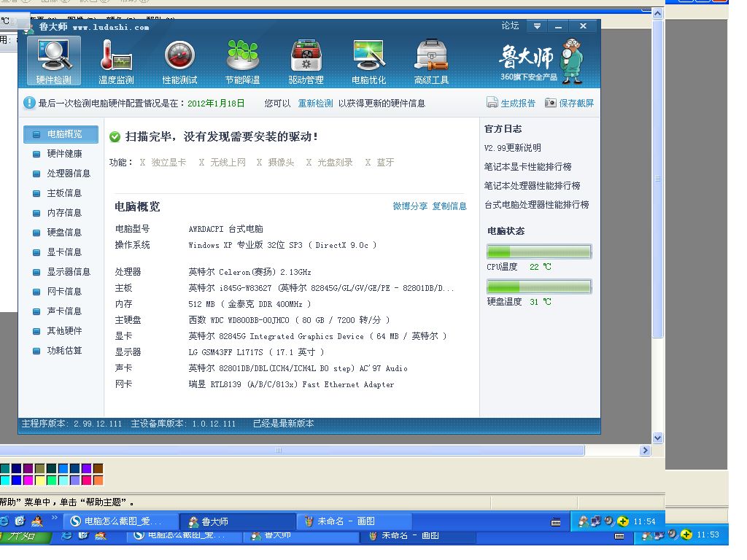Open the 驱动管理 driver management icon
Image resolution: width=747 pixels, height=560 pixels.
pyautogui.click(x=306, y=61)
